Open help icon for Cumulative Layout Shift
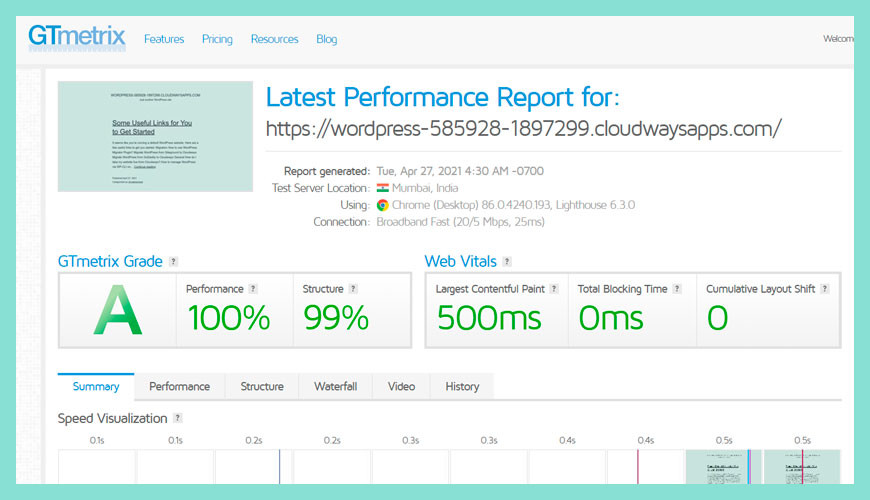 825,289
